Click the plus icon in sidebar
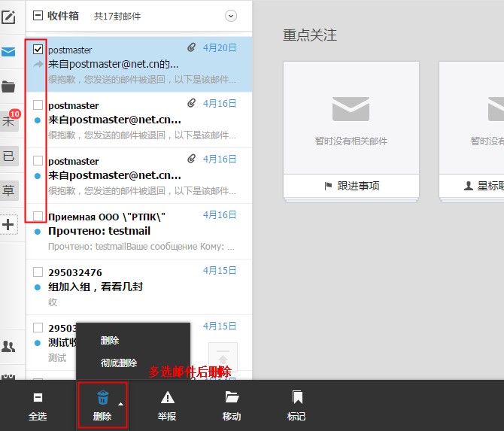This screenshot has width=504, height=431. pos(8,224)
